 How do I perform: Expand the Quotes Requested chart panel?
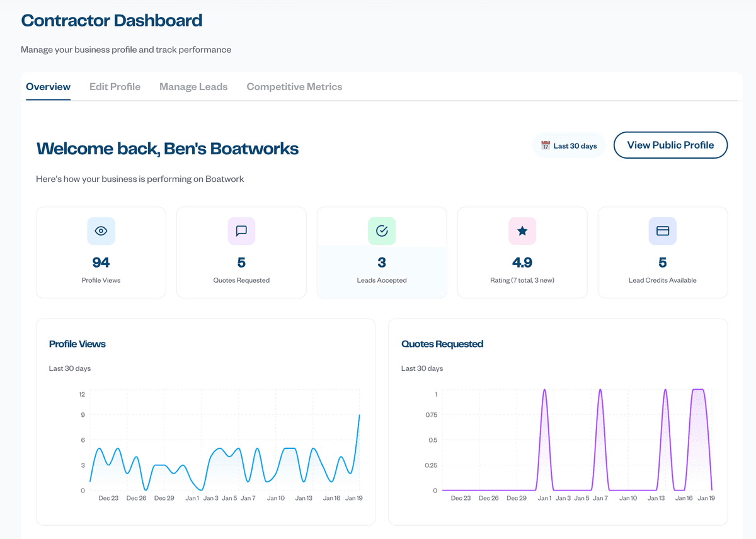click(x=557, y=421)
